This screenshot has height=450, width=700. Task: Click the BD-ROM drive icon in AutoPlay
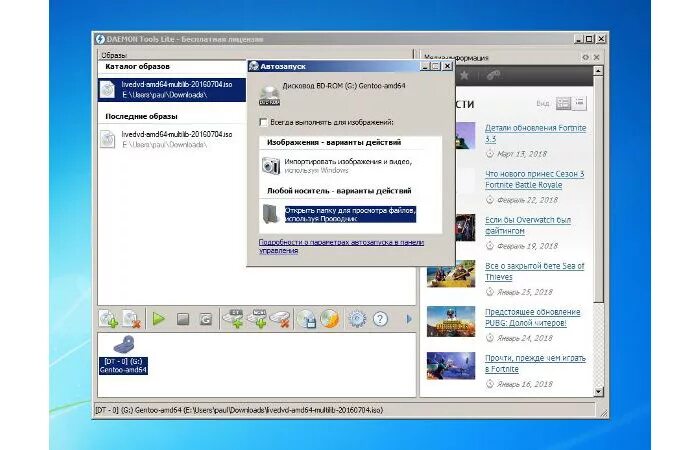270,96
